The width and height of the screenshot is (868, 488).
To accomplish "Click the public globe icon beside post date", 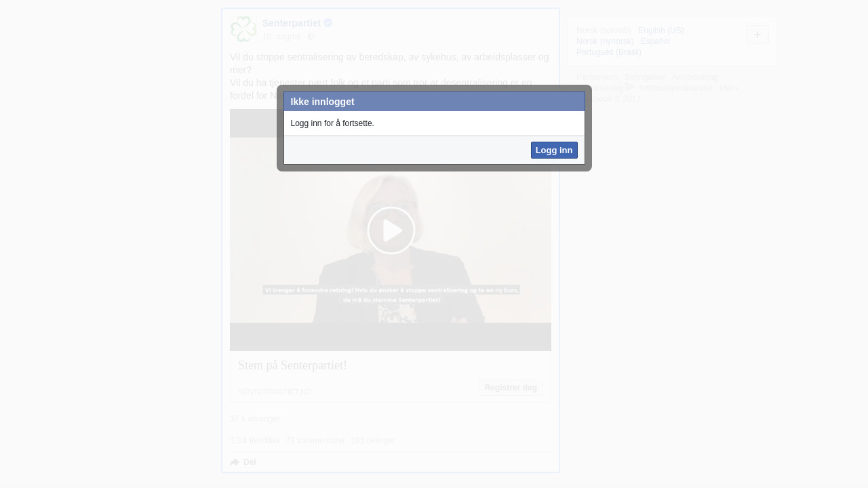I will [311, 37].
